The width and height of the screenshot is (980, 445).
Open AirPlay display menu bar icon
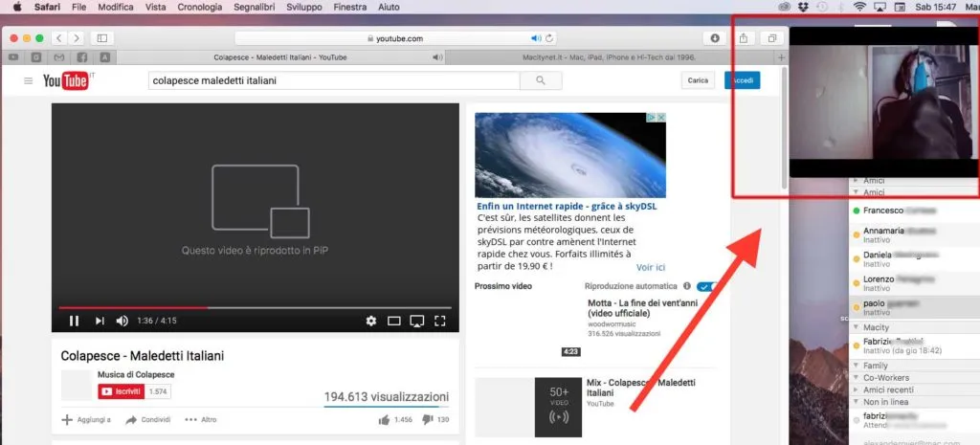click(880, 7)
